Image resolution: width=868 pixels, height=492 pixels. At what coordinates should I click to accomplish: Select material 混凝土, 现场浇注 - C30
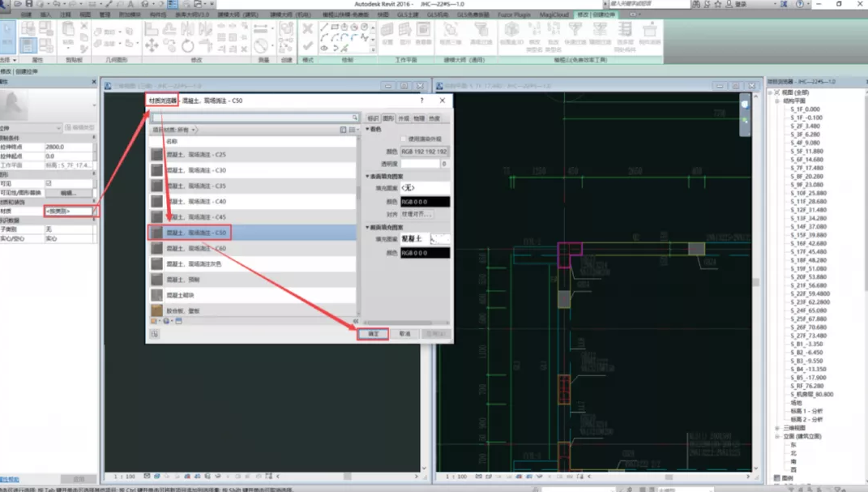pos(195,170)
